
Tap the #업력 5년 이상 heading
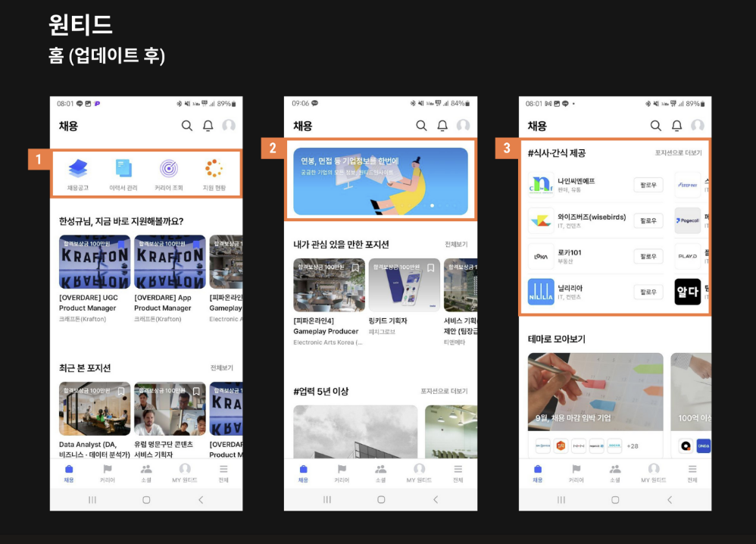coord(320,391)
